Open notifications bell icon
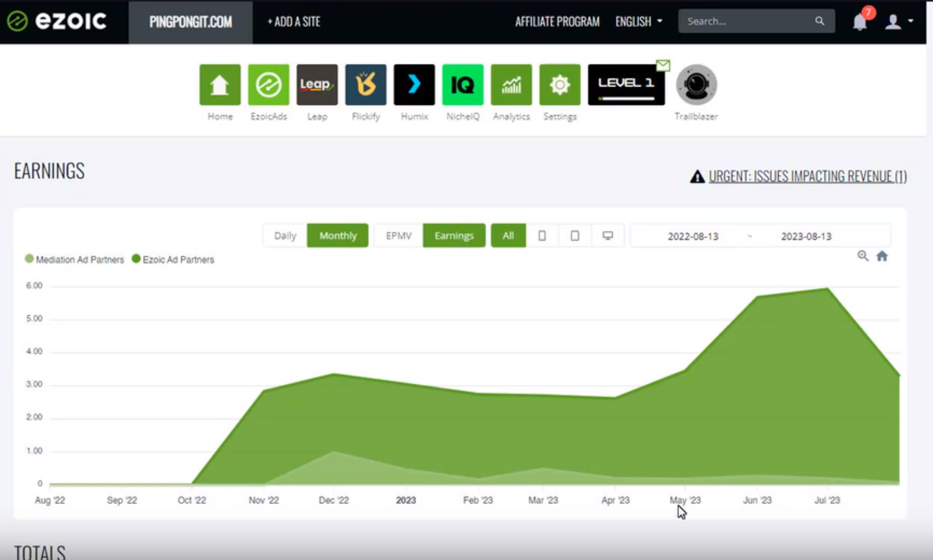This screenshot has height=560, width=933. click(860, 22)
